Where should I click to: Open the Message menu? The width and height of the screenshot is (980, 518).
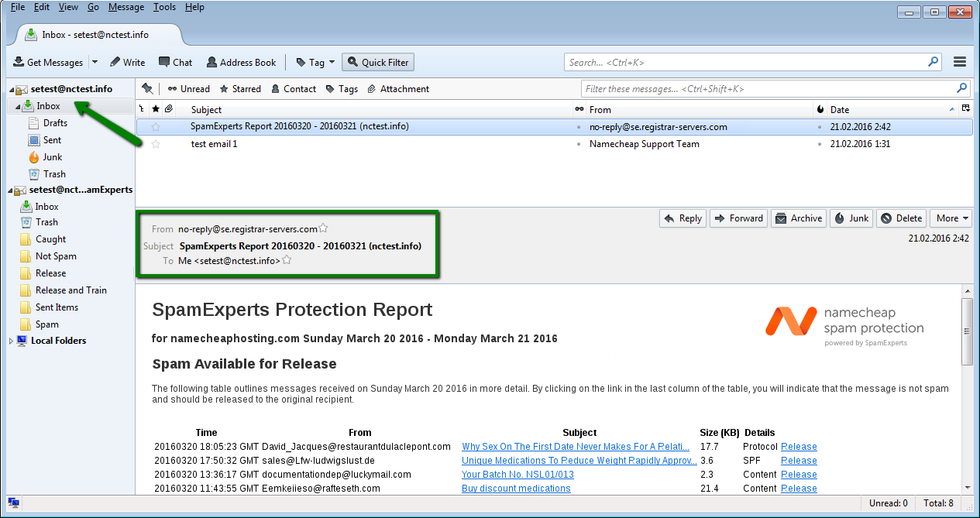pyautogui.click(x=126, y=7)
